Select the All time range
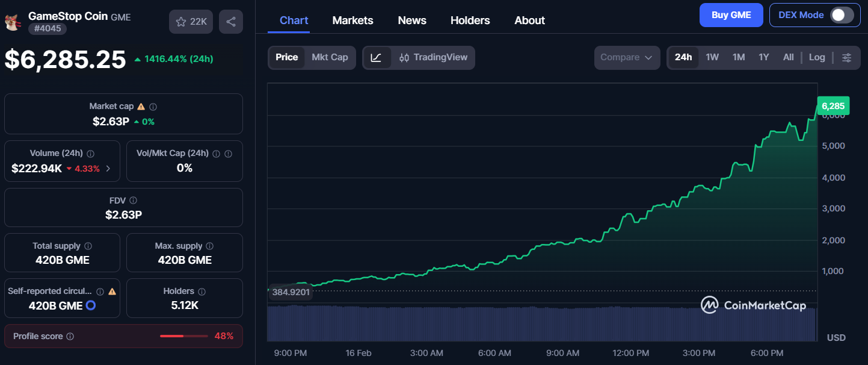 click(789, 57)
